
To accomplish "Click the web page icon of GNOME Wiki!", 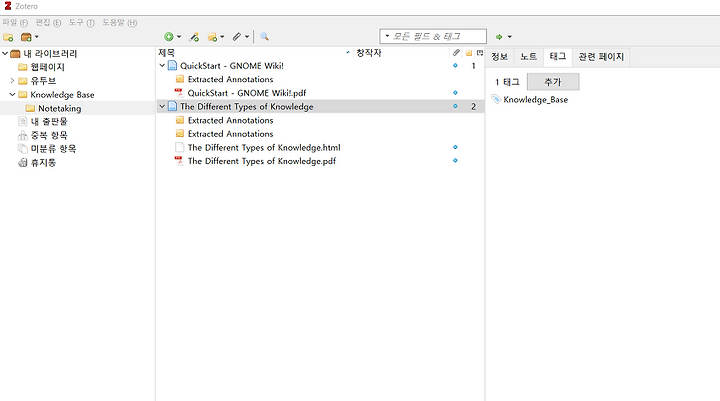I will (172, 66).
